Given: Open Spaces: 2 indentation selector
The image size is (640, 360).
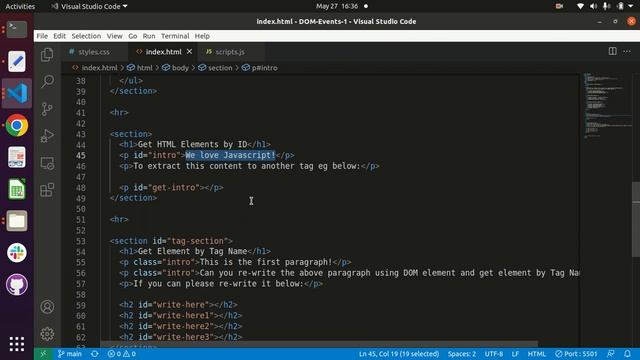Looking at the screenshot, I should click(462, 354).
